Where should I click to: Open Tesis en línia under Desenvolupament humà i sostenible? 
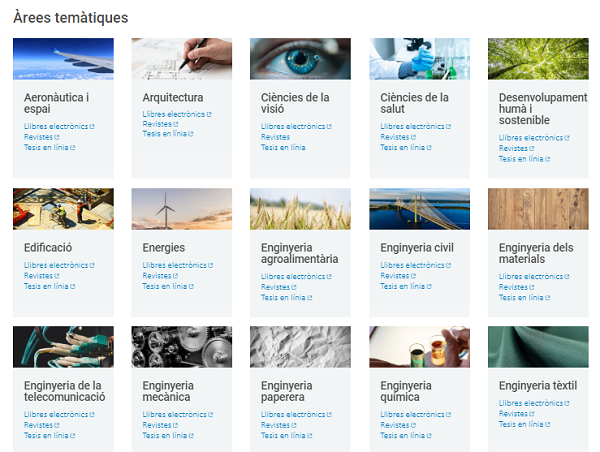[525, 159]
